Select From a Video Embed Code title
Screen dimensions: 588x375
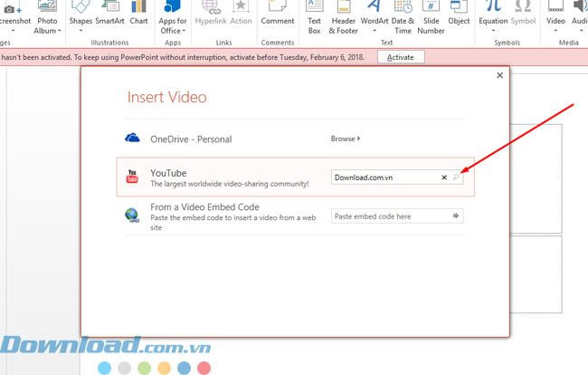pyautogui.click(x=204, y=207)
